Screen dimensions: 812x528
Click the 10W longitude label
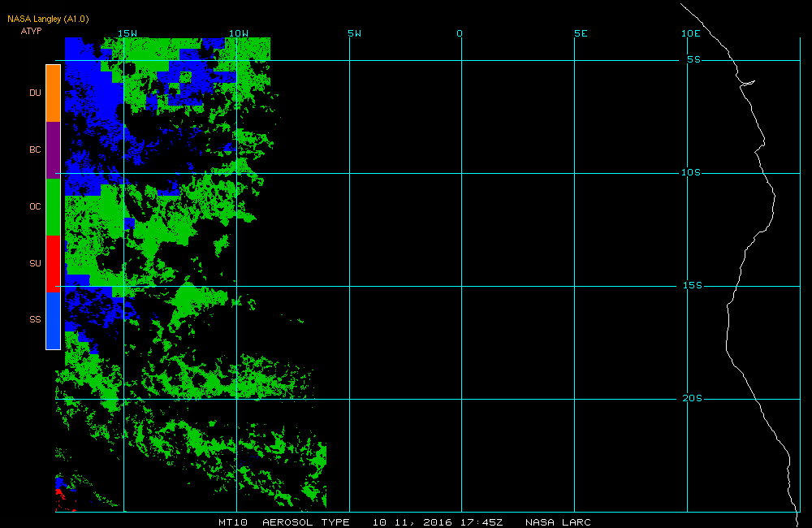tap(239, 33)
